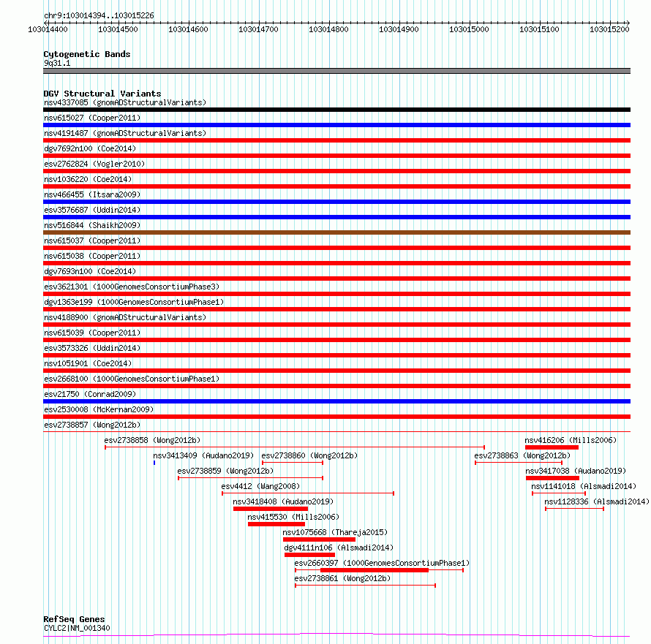Click dgv4111n106 (Alsmadi2014) label
Viewport: 651px width, 644px height.
point(339,548)
